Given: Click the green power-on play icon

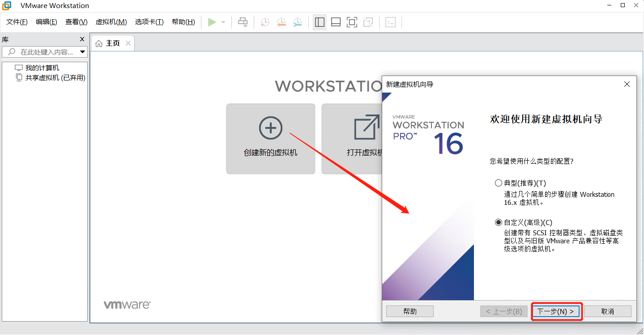Looking at the screenshot, I should tap(212, 22).
